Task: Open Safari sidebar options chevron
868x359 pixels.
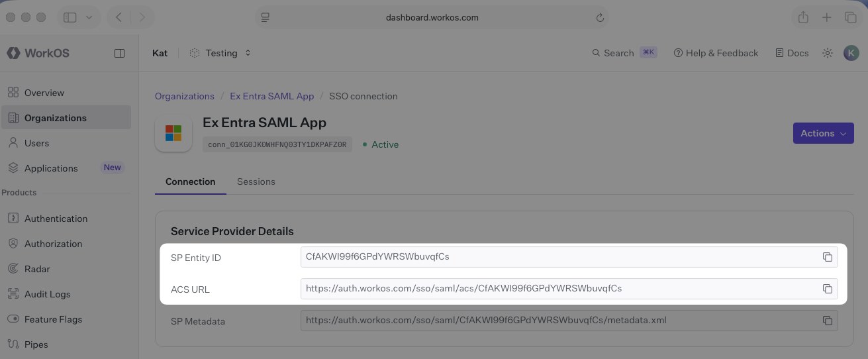Action: tap(89, 18)
